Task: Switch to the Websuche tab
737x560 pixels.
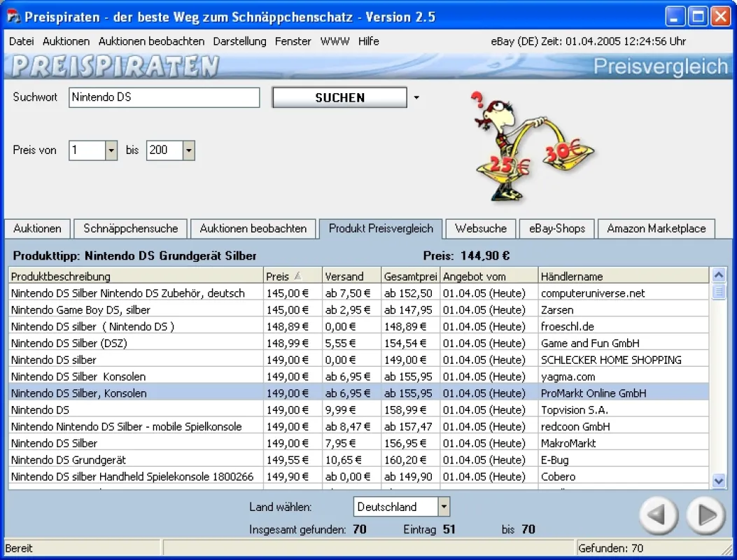Action: coord(480,229)
